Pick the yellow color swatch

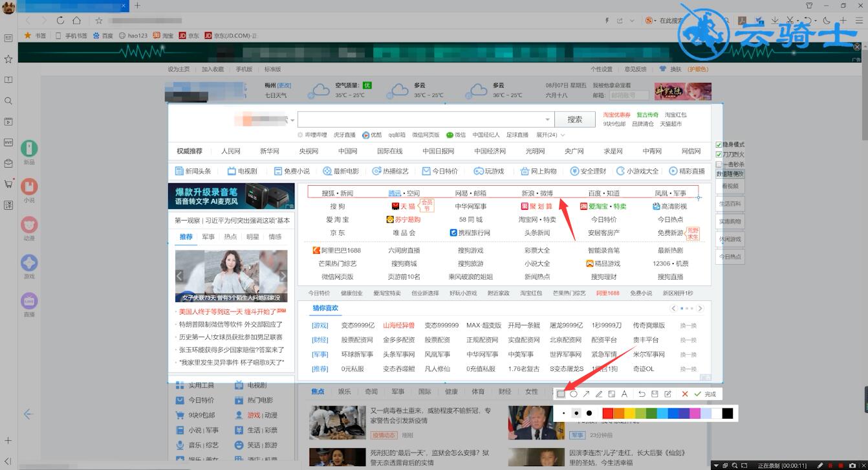(630, 413)
